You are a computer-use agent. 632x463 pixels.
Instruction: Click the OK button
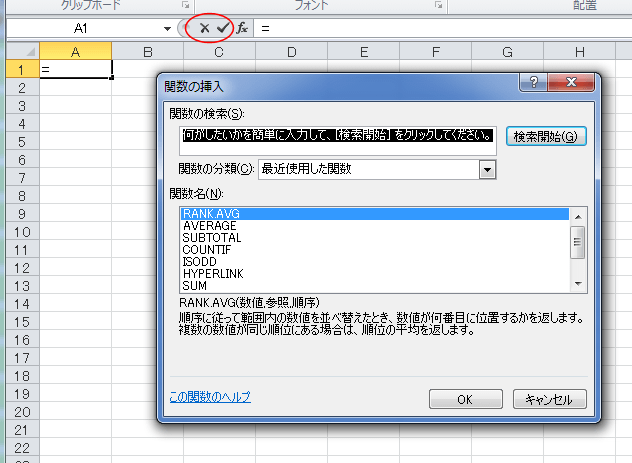pyautogui.click(x=466, y=399)
